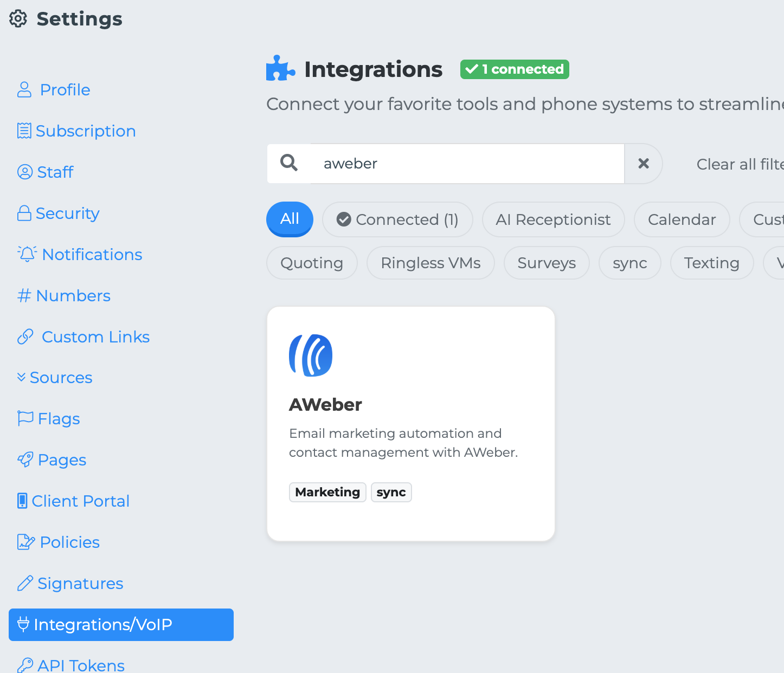Click inside the integrations search field
Screen dimensions: 784x673
pos(466,164)
